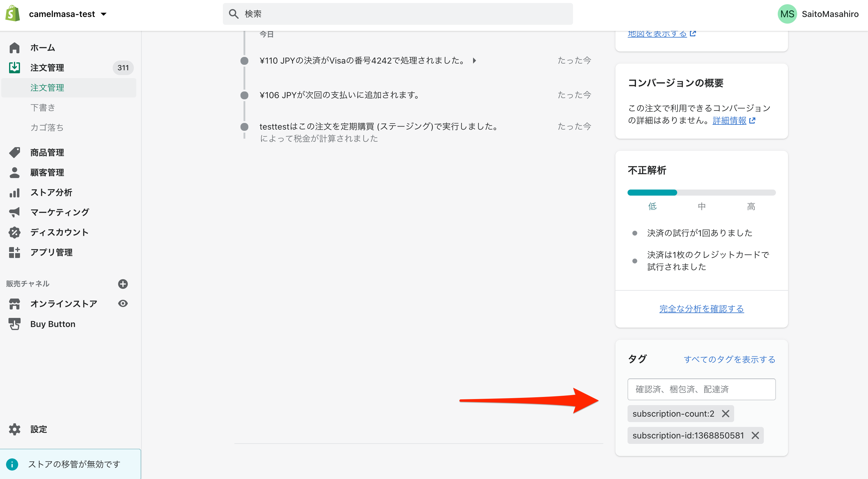Click the 設定 gear icon
The width and height of the screenshot is (868, 479).
pos(15,429)
